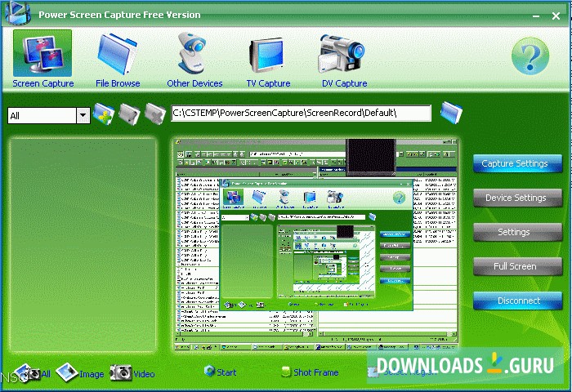Click the Disconnect button
This screenshot has height=392, width=572.
click(517, 301)
